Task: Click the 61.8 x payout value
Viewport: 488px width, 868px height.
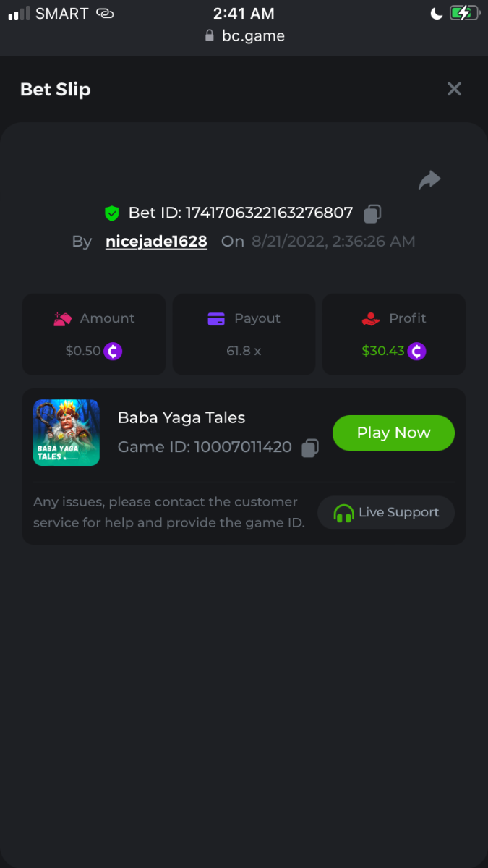Action: [244, 351]
